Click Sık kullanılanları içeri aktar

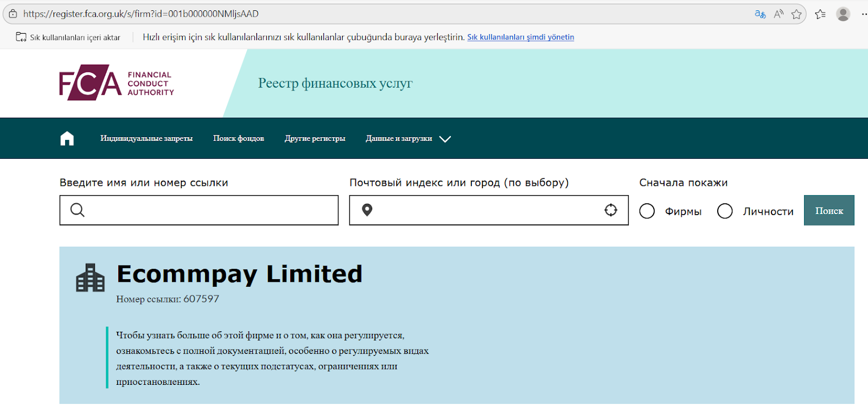pos(75,37)
